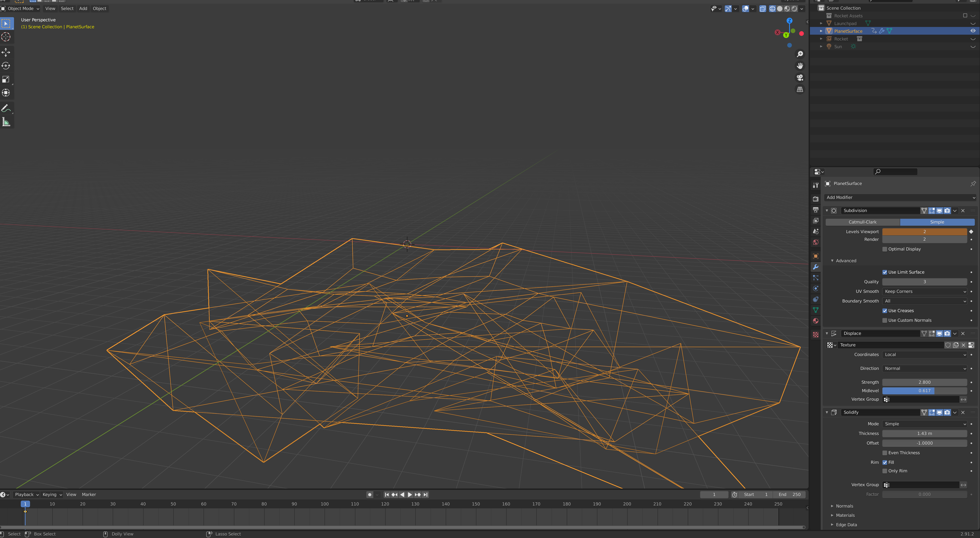980x538 pixels.
Task: Switch to orthographic/perspective grid icon
Action: (x=800, y=90)
